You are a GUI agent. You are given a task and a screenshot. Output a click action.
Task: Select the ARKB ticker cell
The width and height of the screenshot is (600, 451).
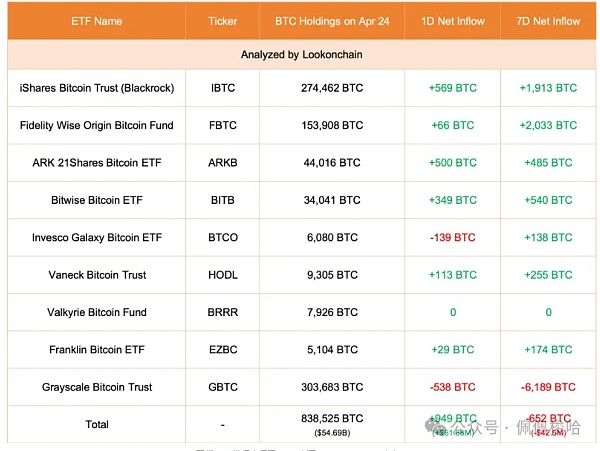click(223, 162)
